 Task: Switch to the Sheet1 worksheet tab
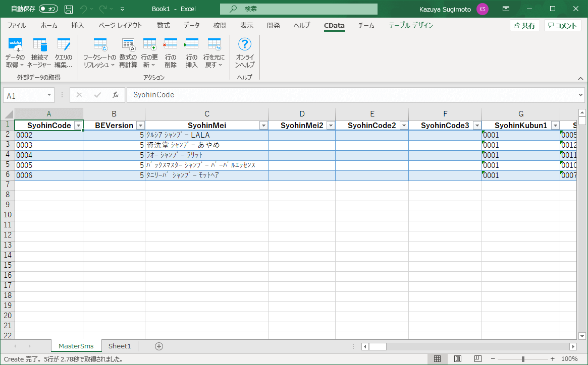point(120,346)
